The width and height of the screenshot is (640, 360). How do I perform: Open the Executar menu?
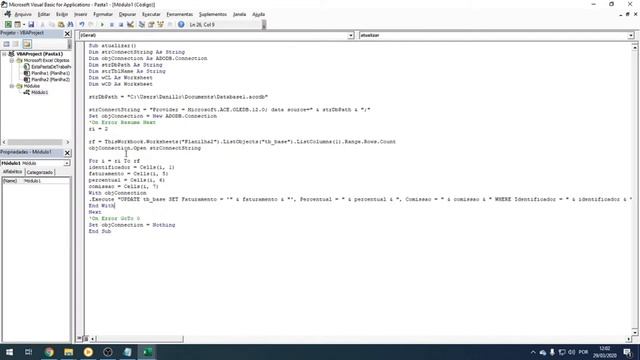click(x=151, y=14)
